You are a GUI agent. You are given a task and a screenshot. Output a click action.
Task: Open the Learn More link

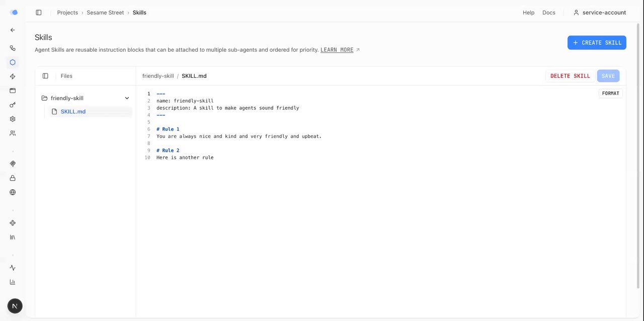pyautogui.click(x=337, y=50)
